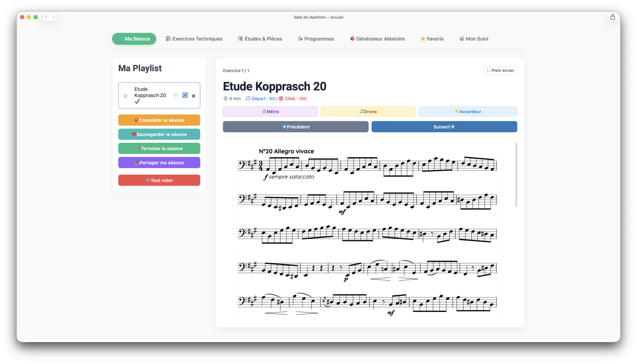637x364 pixels.
Task: Open the Exercices Techniques tab
Action: click(x=194, y=39)
